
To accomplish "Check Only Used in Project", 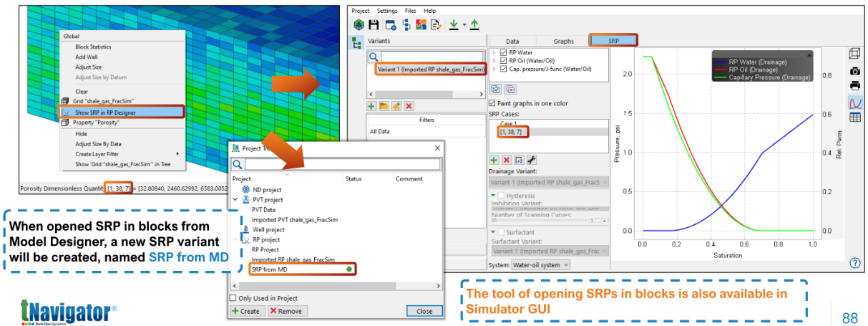I will coord(233,298).
